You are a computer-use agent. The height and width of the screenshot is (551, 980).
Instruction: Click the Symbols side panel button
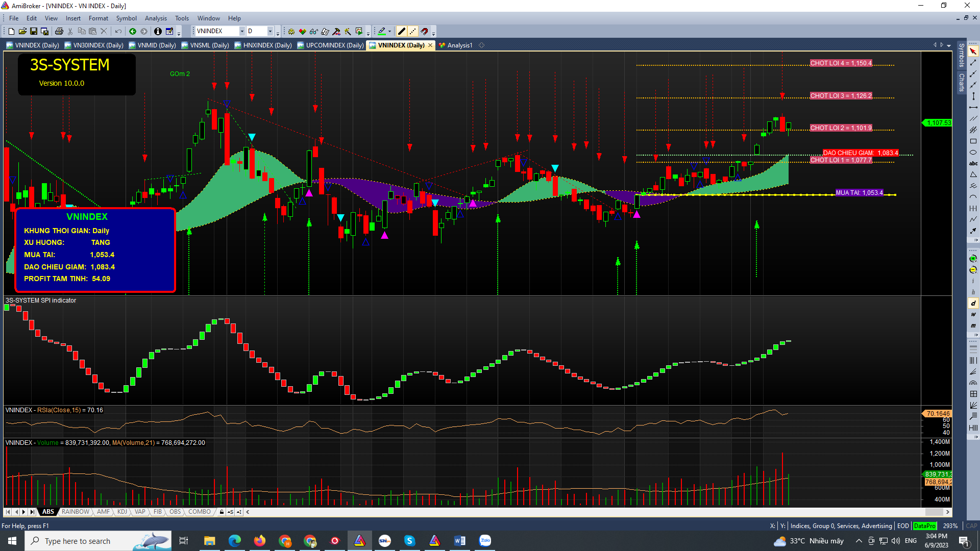962,55
